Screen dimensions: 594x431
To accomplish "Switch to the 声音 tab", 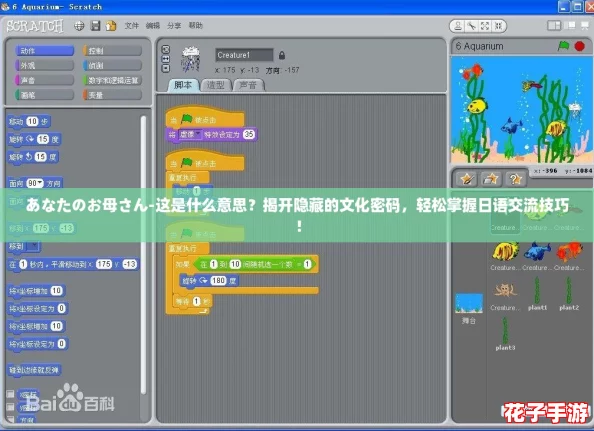I will coord(249,85).
